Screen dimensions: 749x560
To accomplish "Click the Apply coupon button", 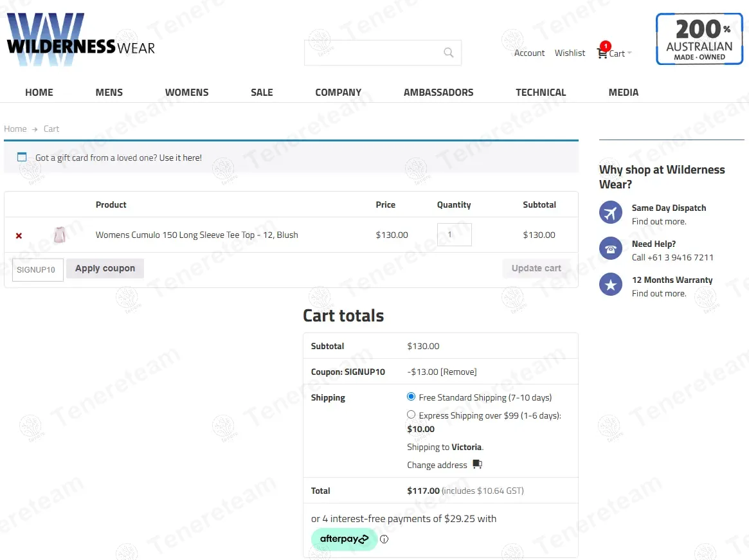I will (x=105, y=269).
